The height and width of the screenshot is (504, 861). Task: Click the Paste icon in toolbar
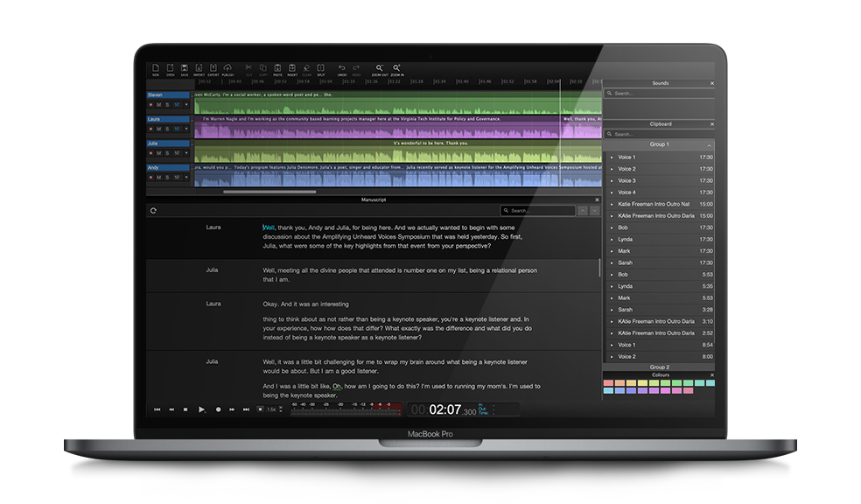coord(277,69)
